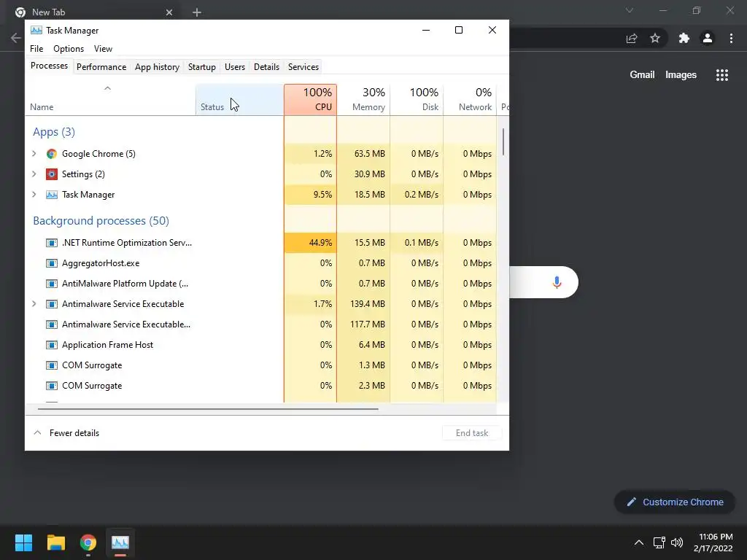Open Chrome profile avatar icon

(708, 38)
